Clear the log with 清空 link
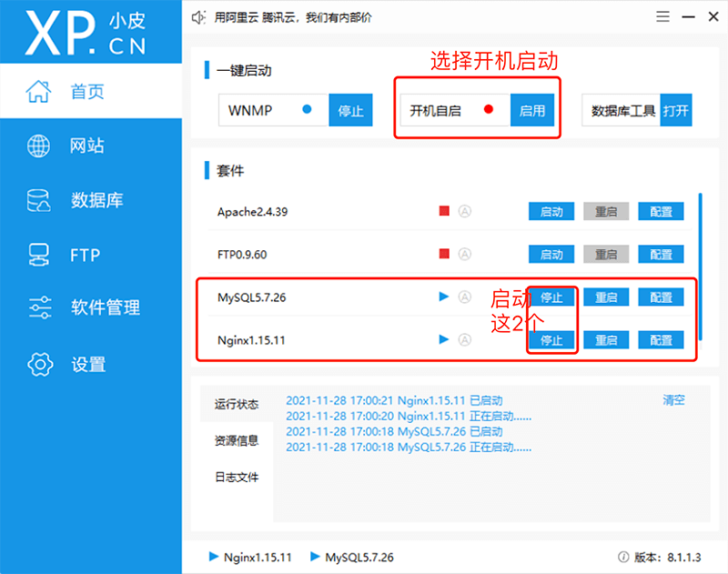This screenshot has width=728, height=574. 673,400
